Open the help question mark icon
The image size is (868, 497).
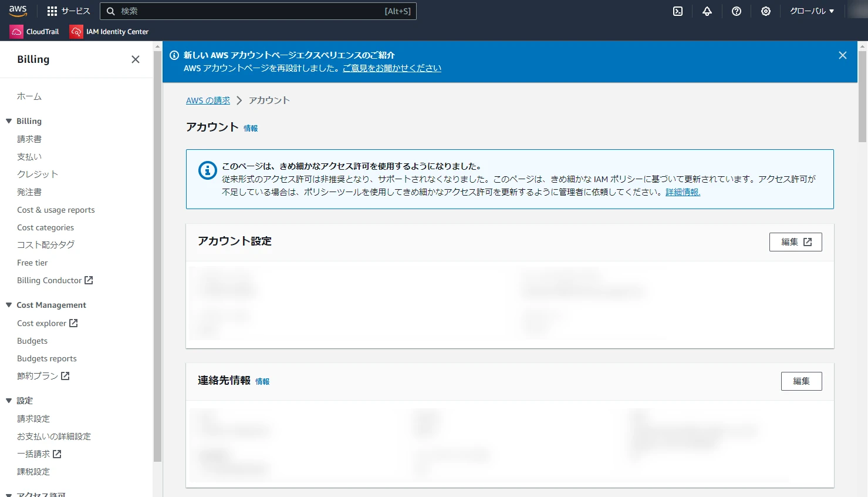click(737, 11)
